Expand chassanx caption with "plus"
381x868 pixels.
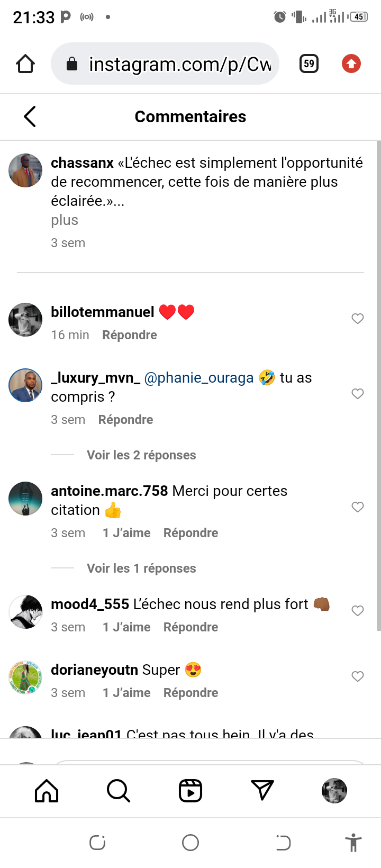[x=65, y=220]
